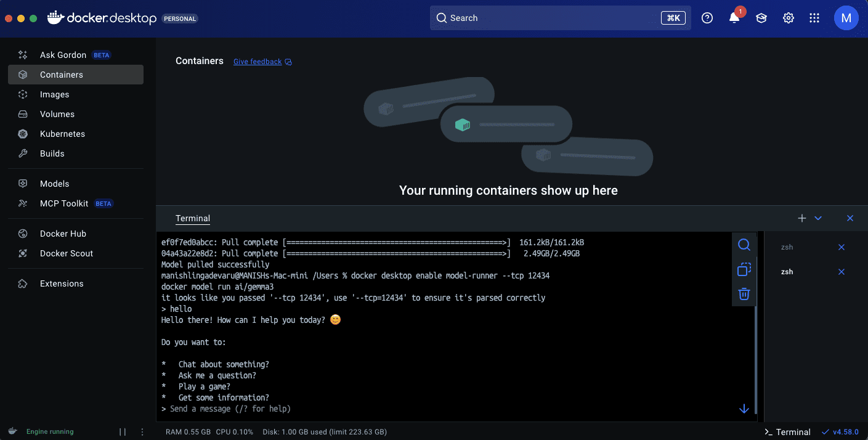Toggle Terminal button in status bar
The image size is (868, 440).
tap(787, 432)
